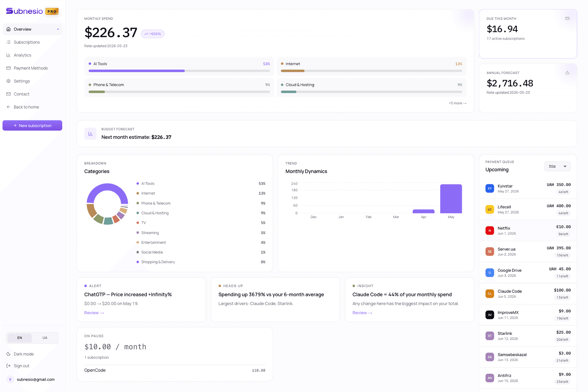Click the 'UAH 395.00' Server.ua amount

pyautogui.click(x=559, y=248)
